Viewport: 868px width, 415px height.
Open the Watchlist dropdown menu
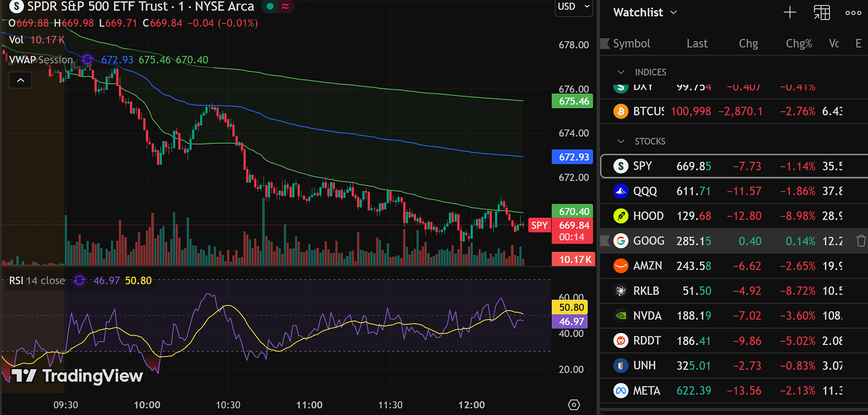pyautogui.click(x=645, y=12)
